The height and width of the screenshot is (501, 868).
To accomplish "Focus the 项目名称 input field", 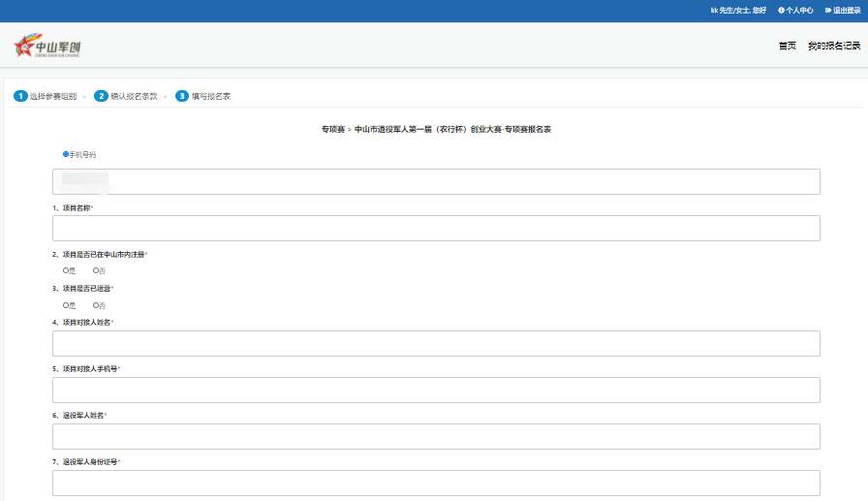I will tap(436, 229).
